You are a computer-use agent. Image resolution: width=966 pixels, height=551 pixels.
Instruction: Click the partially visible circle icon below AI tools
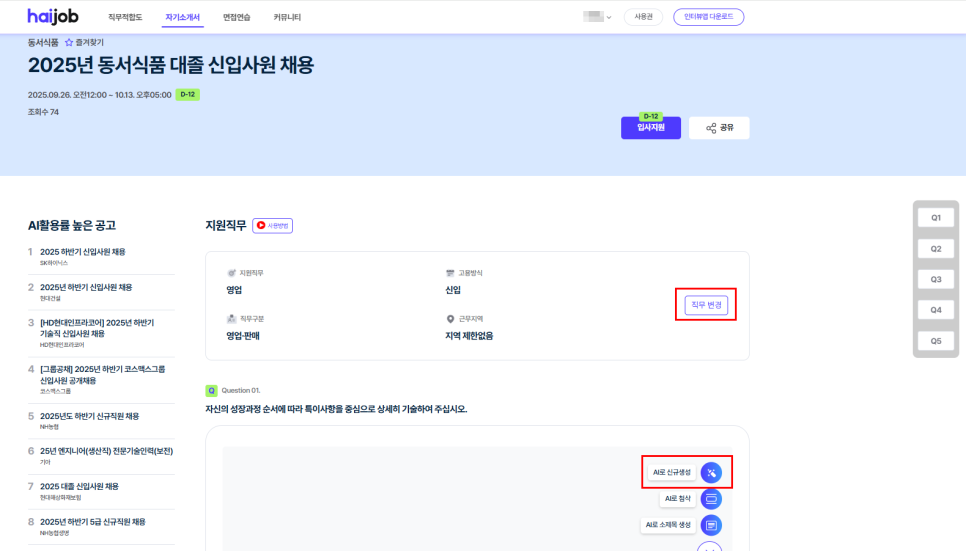tap(710, 546)
